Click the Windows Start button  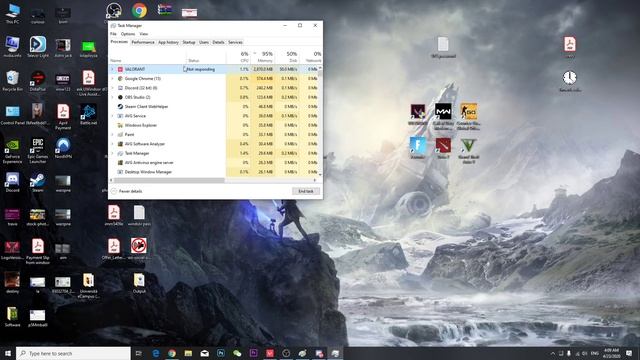coord(8,353)
